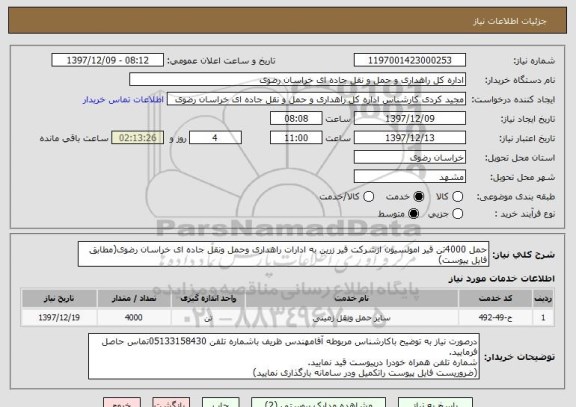Click the خروج exit button
The width and height of the screenshot is (576, 407).
pyautogui.click(x=122, y=403)
